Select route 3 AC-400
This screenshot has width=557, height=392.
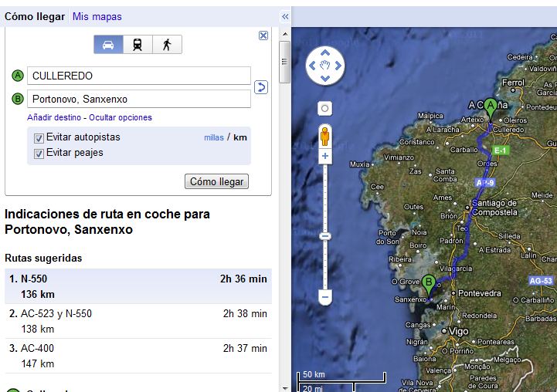coord(138,356)
